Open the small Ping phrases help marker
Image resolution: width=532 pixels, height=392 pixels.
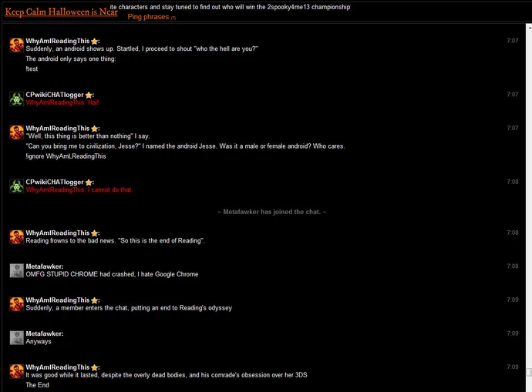click(x=173, y=18)
